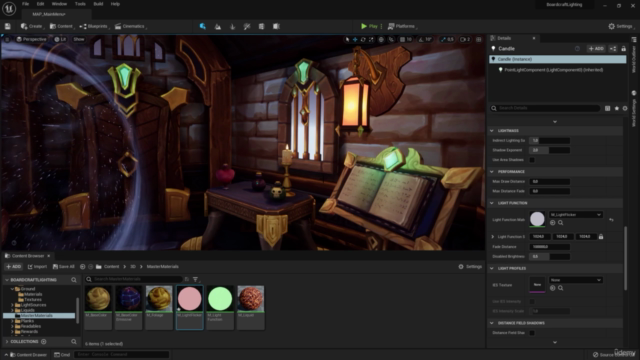Browse to light function material in Content Browser
Viewport: 640px width, 360px height.
tap(561, 223)
